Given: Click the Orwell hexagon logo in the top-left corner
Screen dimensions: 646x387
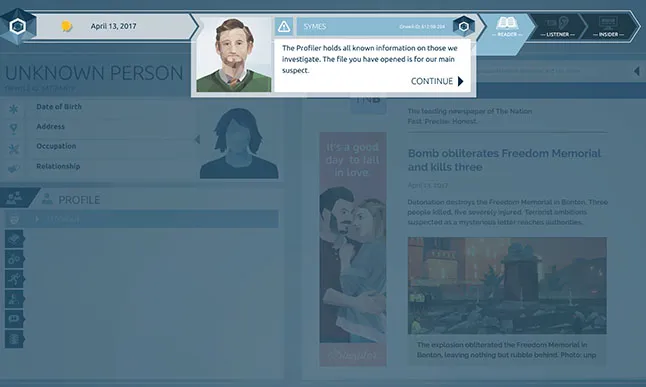Looking at the screenshot, I should (17, 26).
